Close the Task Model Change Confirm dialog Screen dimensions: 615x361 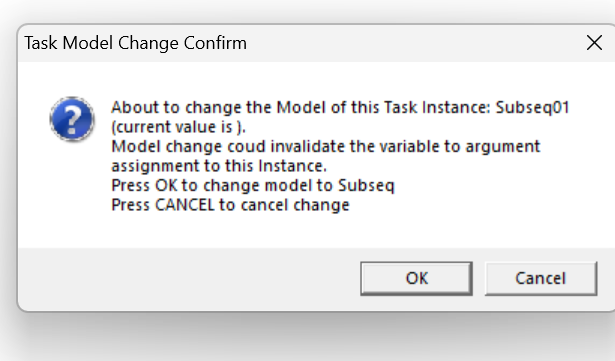[x=594, y=43]
